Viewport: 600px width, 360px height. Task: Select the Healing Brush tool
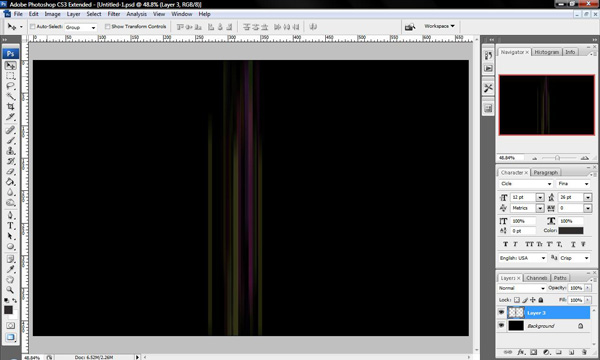point(10,130)
